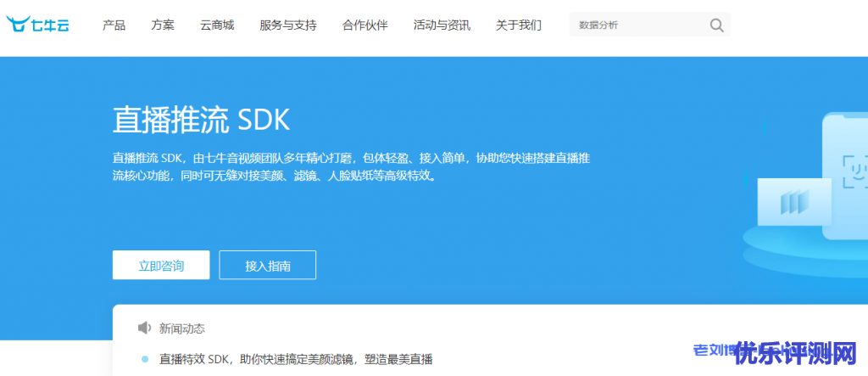Viewport: 868px width, 376px height.
Task: Click the 七牛云 logo
Action: pos(37,25)
